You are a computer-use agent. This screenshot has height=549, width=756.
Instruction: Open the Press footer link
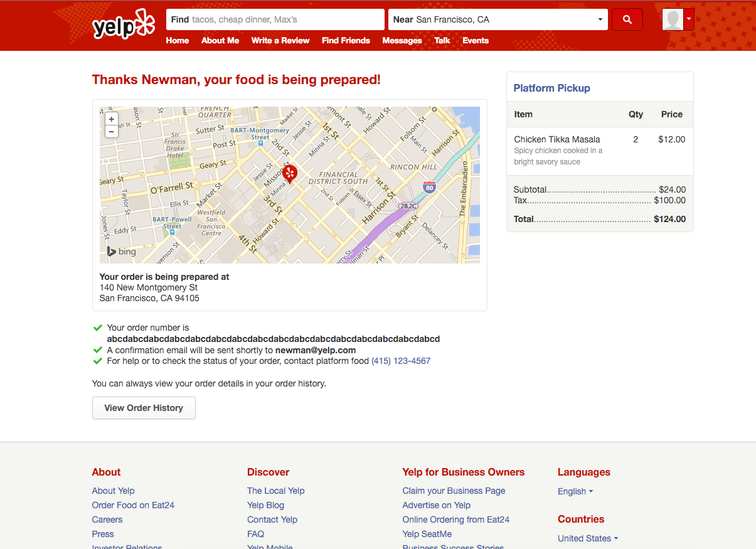click(103, 534)
